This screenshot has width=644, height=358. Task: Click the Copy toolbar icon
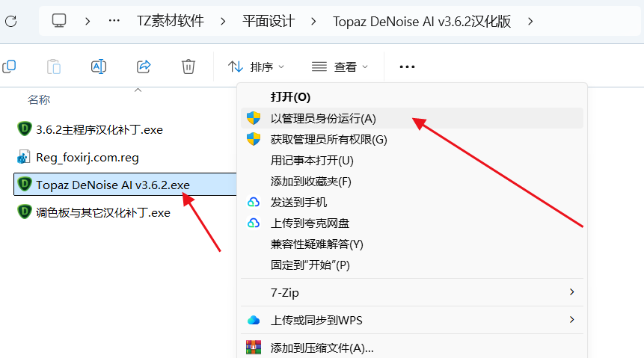[x=9, y=66]
